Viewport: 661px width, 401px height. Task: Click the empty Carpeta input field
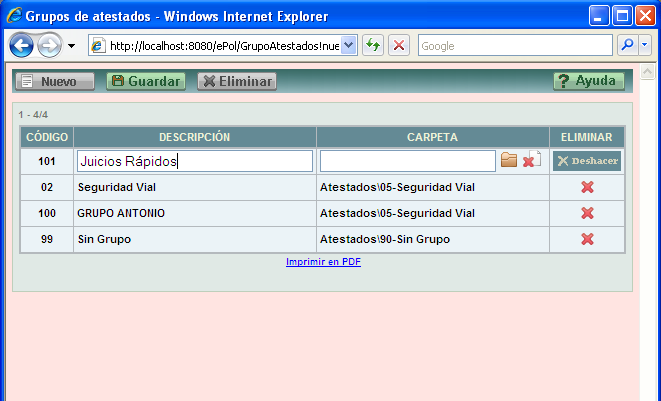(x=408, y=161)
